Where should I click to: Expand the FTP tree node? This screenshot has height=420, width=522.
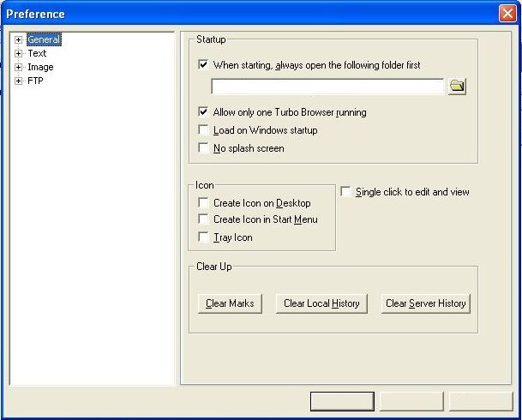(x=18, y=81)
